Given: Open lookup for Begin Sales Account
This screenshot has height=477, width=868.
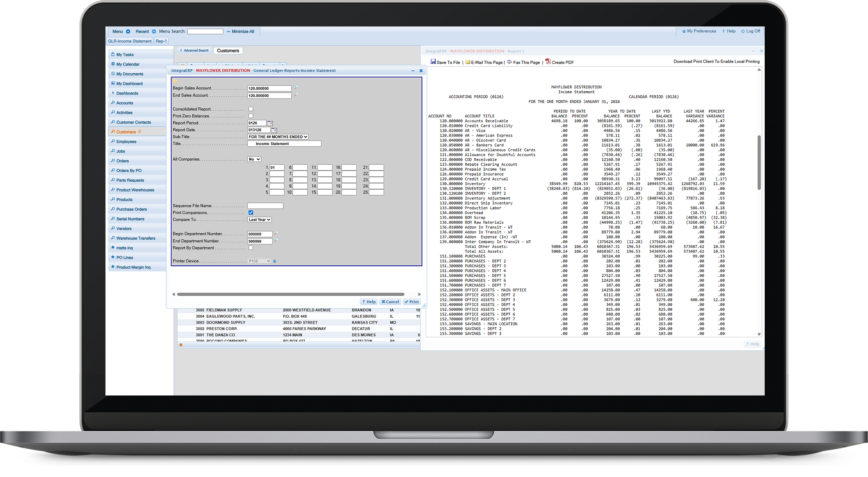Looking at the screenshot, I should [296, 88].
